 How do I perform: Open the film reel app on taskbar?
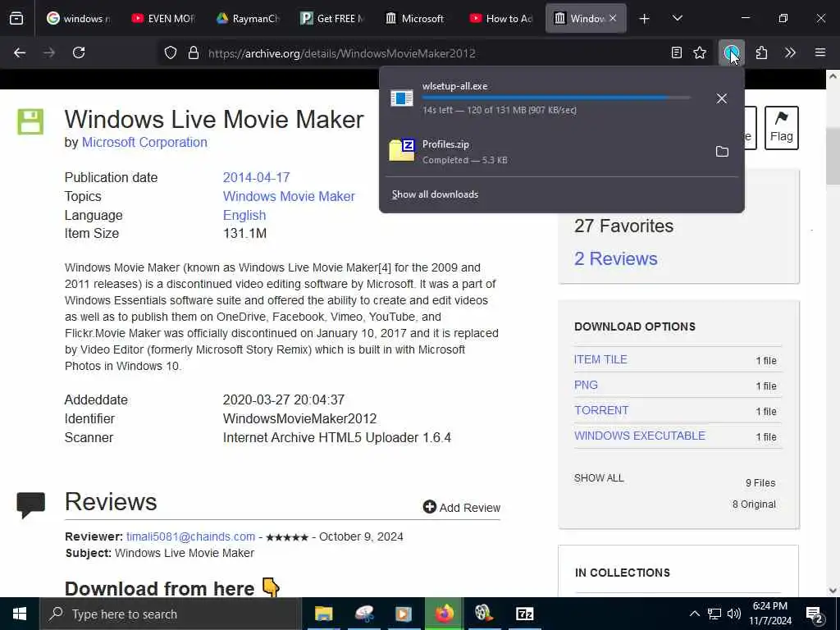pyautogui.click(x=484, y=614)
